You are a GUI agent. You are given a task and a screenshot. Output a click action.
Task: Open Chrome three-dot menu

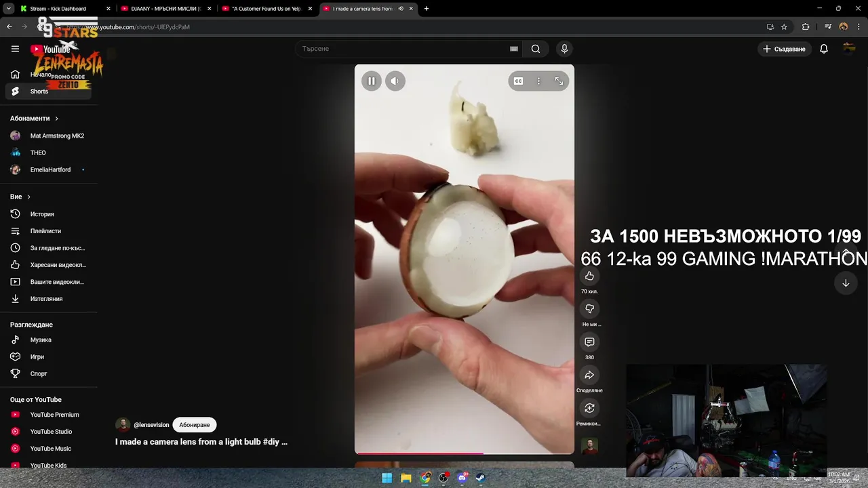coord(859,27)
